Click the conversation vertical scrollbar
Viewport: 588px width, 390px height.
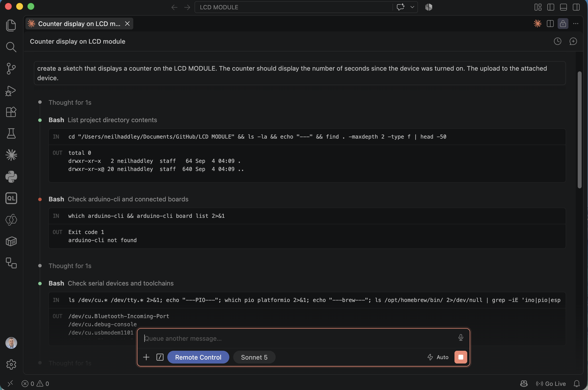point(579,130)
